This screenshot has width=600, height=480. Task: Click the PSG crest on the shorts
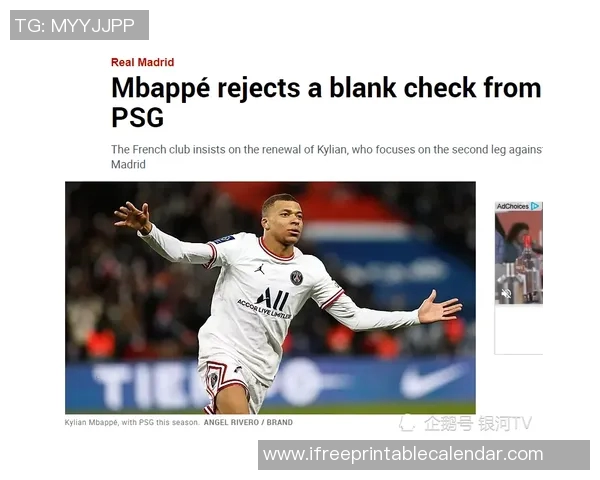pyautogui.click(x=214, y=379)
